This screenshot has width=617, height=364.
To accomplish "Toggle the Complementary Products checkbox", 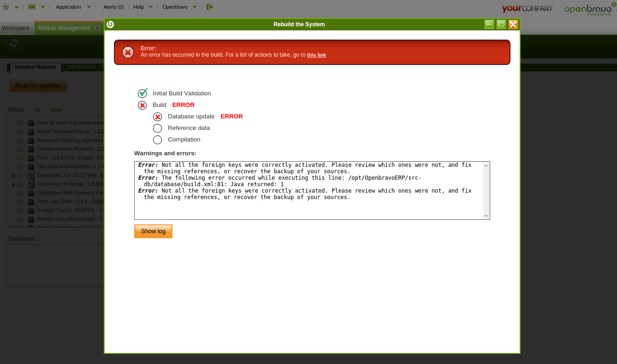I will coord(20,149).
